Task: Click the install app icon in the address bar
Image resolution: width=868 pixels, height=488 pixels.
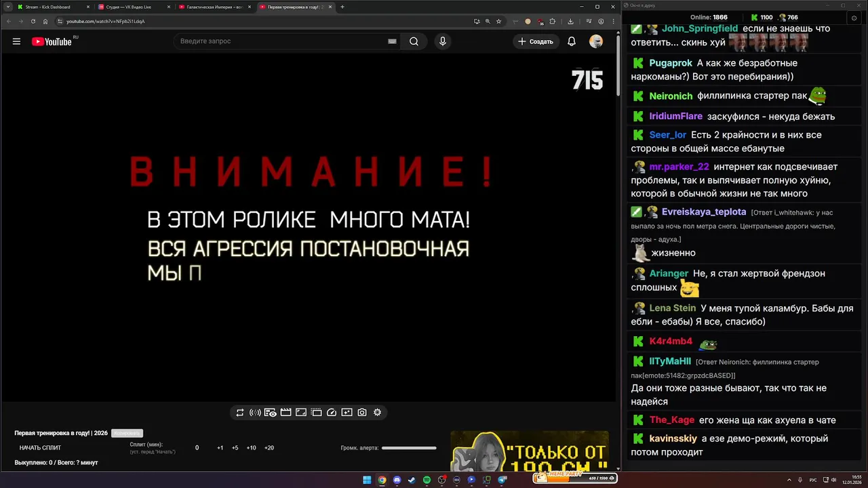Action: tap(477, 21)
